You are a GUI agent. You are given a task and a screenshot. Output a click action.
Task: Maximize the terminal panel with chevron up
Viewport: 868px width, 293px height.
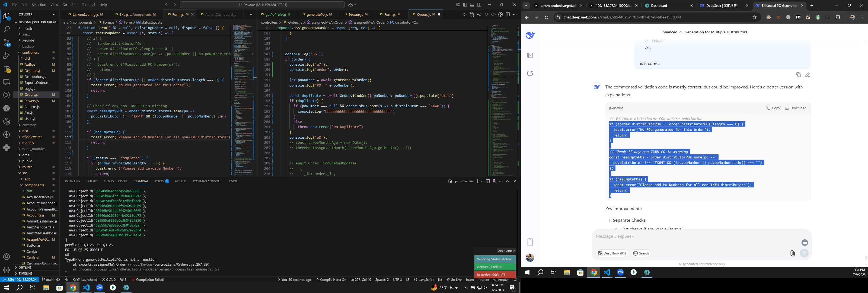click(508, 181)
